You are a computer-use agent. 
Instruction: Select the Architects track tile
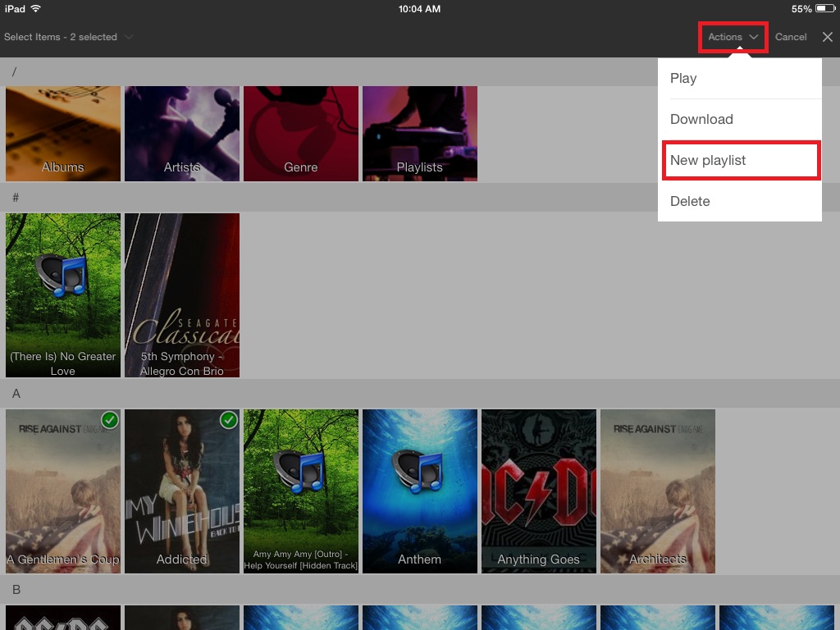(658, 491)
